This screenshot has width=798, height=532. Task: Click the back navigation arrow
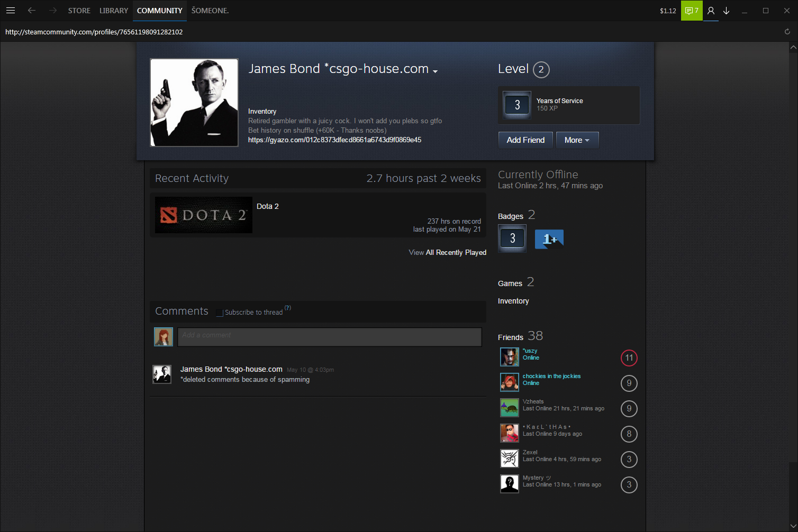tap(32, 11)
